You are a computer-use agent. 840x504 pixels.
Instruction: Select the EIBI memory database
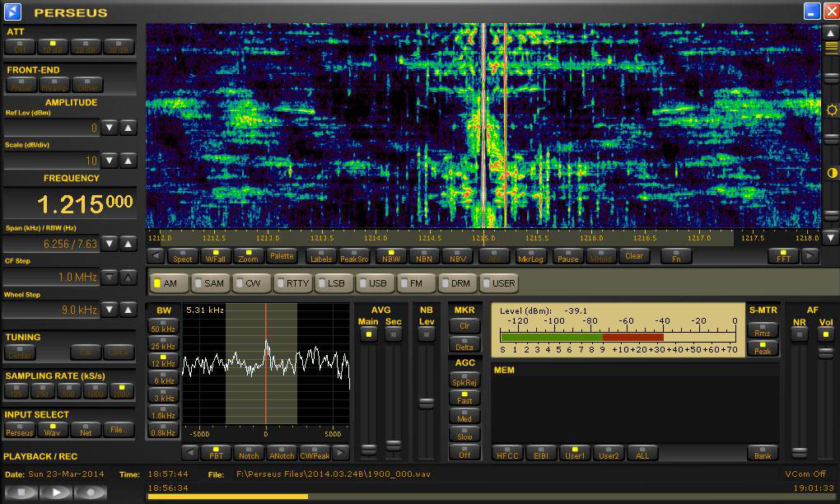[x=541, y=453]
